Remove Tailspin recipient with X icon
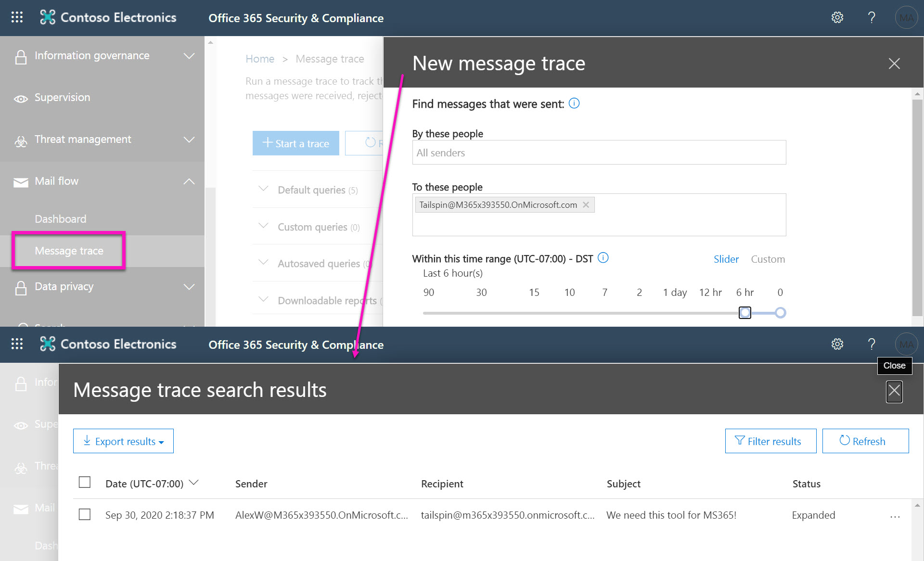This screenshot has width=924, height=561. pos(586,205)
